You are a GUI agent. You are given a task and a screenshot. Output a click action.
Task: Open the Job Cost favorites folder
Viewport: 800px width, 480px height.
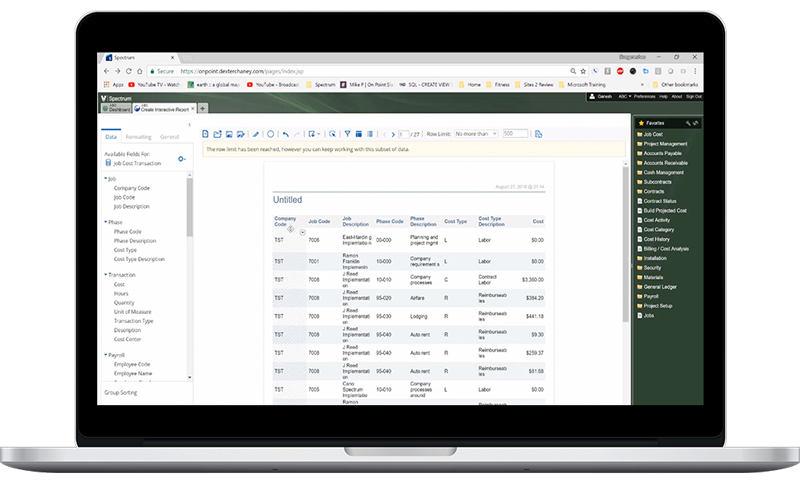649,134
